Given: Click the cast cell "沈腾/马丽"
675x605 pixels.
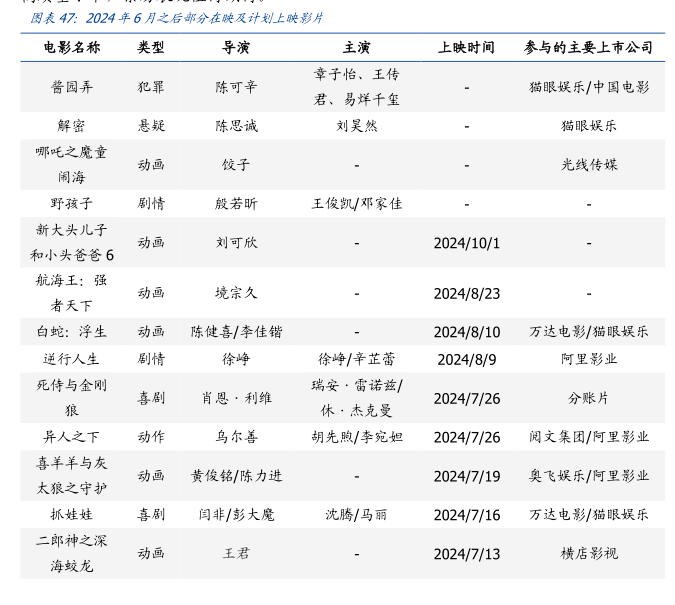Looking at the screenshot, I should pos(357,515).
